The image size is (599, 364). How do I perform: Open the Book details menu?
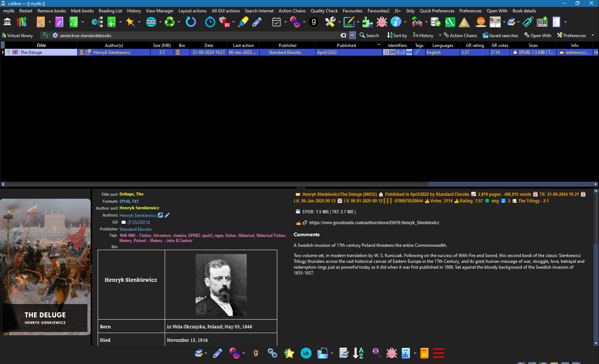pos(524,11)
